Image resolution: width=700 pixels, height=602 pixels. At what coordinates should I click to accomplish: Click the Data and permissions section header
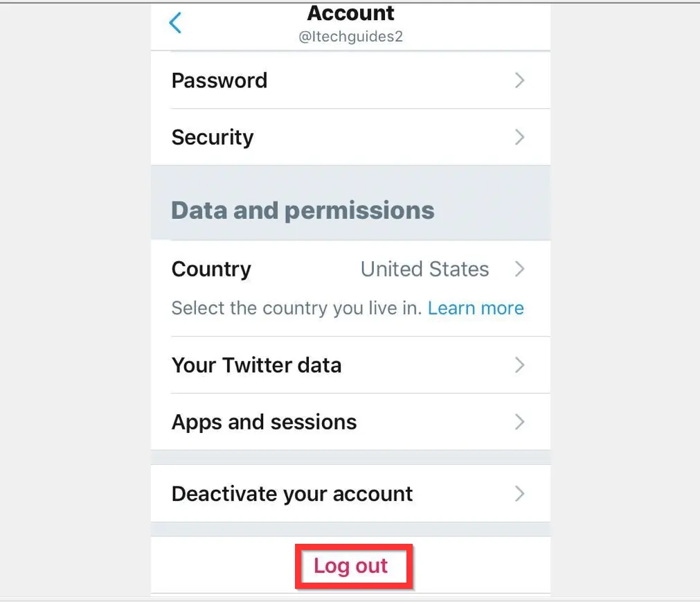tap(303, 210)
